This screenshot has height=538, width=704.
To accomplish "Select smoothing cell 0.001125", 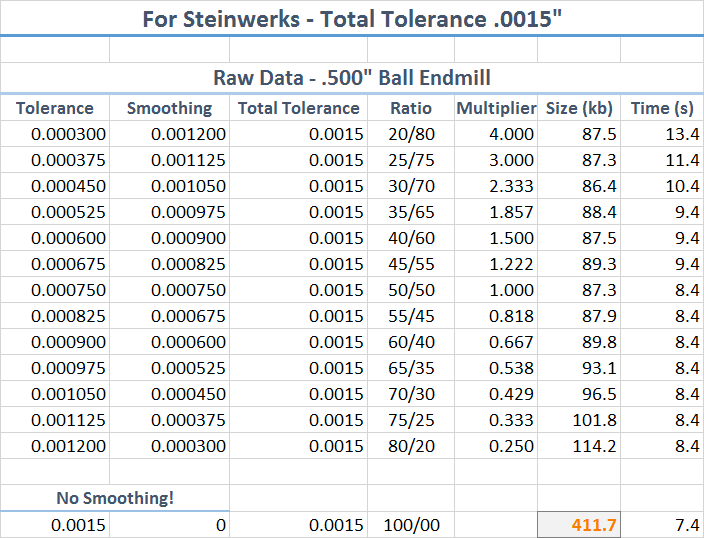I will [x=170, y=160].
